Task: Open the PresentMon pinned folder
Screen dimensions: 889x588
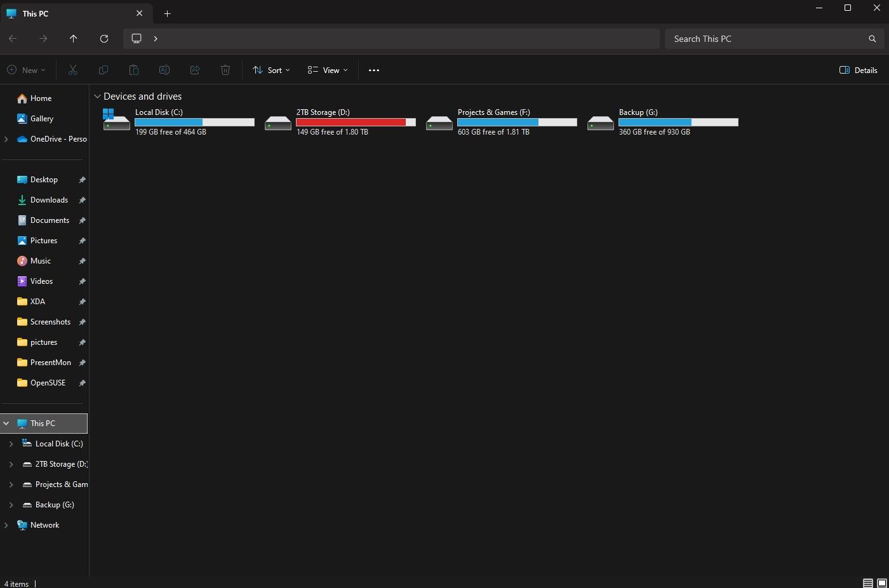Action: tap(44, 363)
